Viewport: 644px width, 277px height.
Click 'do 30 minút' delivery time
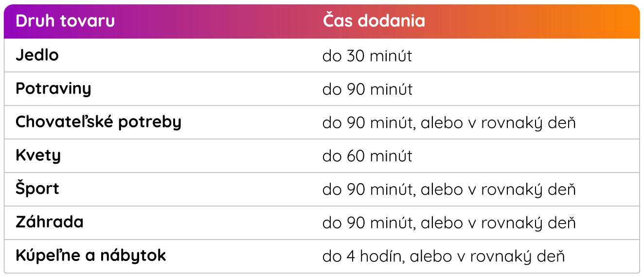[x=367, y=56]
